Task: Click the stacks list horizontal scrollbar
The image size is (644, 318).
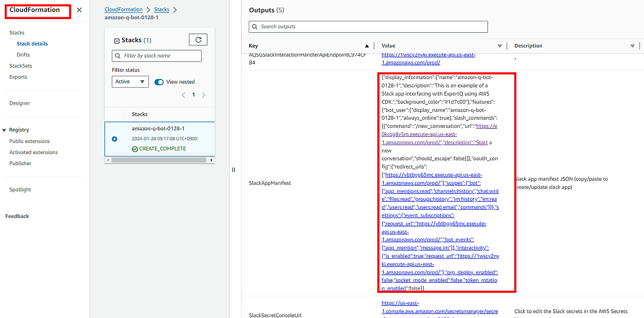Action: [158, 160]
